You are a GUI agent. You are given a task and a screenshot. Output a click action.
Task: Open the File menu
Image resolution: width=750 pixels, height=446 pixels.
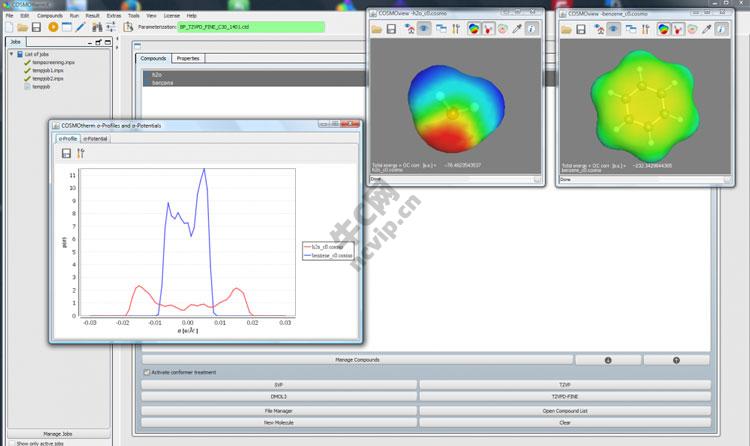(10, 16)
